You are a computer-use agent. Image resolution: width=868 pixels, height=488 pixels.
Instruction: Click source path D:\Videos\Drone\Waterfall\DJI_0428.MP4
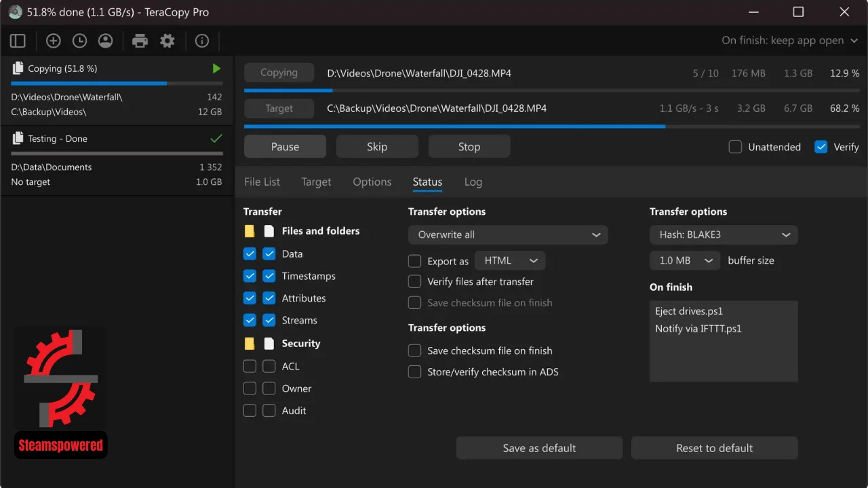click(x=419, y=73)
